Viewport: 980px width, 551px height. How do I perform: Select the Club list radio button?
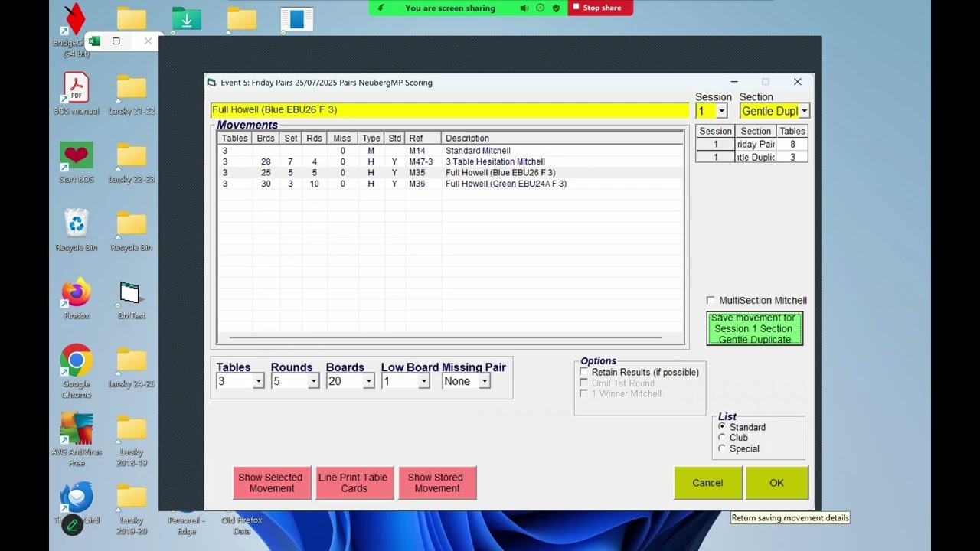(x=722, y=438)
